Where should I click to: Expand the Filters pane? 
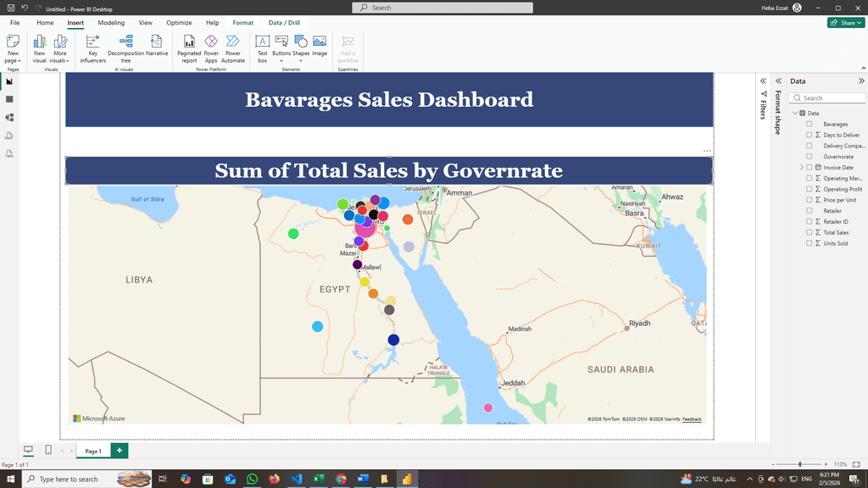(x=764, y=80)
